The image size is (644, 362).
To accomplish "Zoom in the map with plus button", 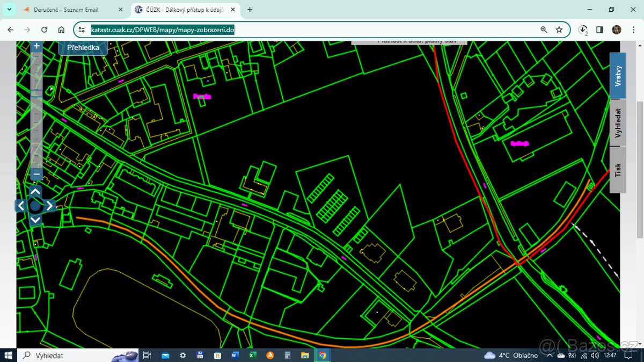I will pos(36,46).
